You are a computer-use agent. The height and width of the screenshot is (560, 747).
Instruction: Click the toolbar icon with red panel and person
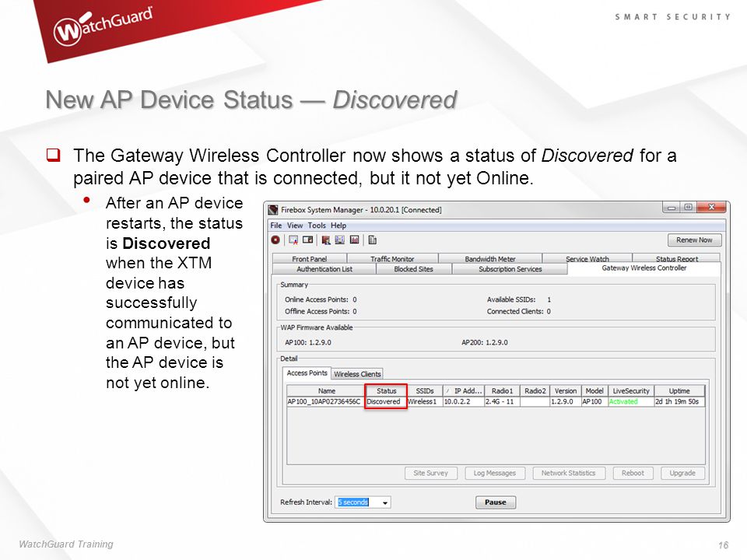(x=326, y=240)
